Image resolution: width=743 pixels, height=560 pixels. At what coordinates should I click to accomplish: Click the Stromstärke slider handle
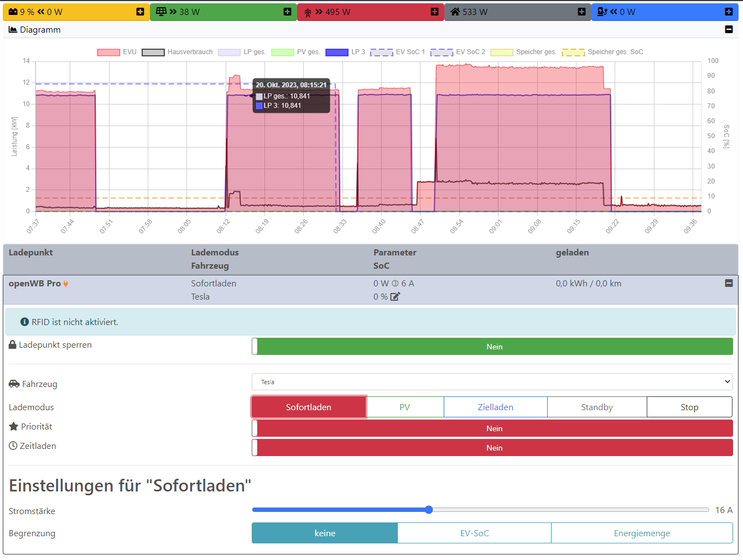429,510
